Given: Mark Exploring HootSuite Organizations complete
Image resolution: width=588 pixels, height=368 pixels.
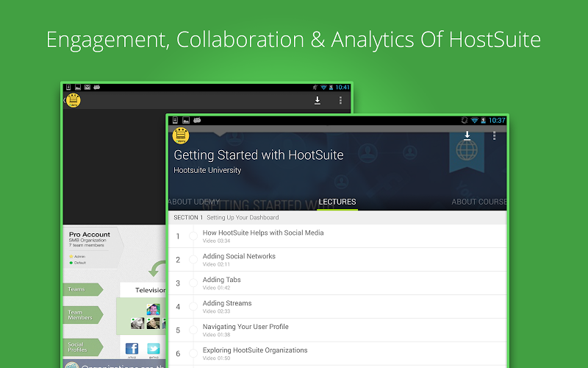Looking at the screenshot, I should (x=193, y=353).
